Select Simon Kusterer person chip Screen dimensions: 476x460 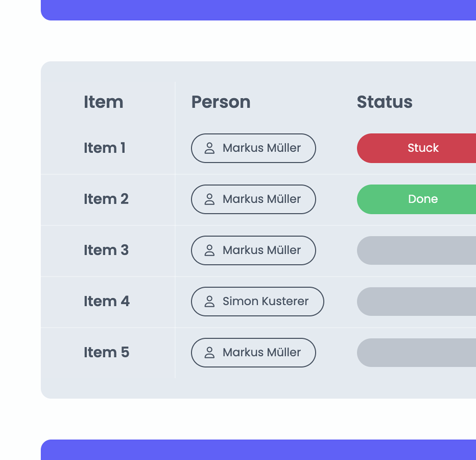(x=257, y=301)
